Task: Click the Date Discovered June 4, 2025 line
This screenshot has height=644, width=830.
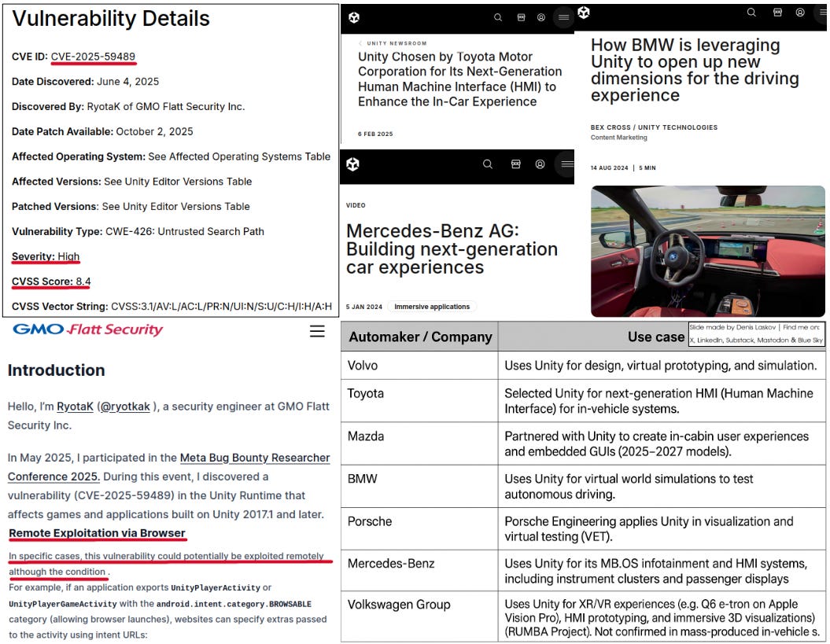Action: [x=85, y=82]
